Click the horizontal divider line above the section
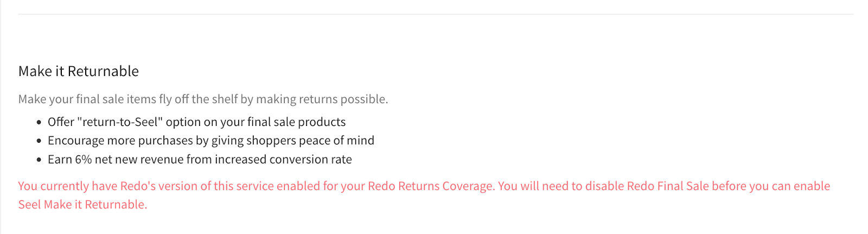Viewport: 868px width, 234px height. [x=435, y=14]
